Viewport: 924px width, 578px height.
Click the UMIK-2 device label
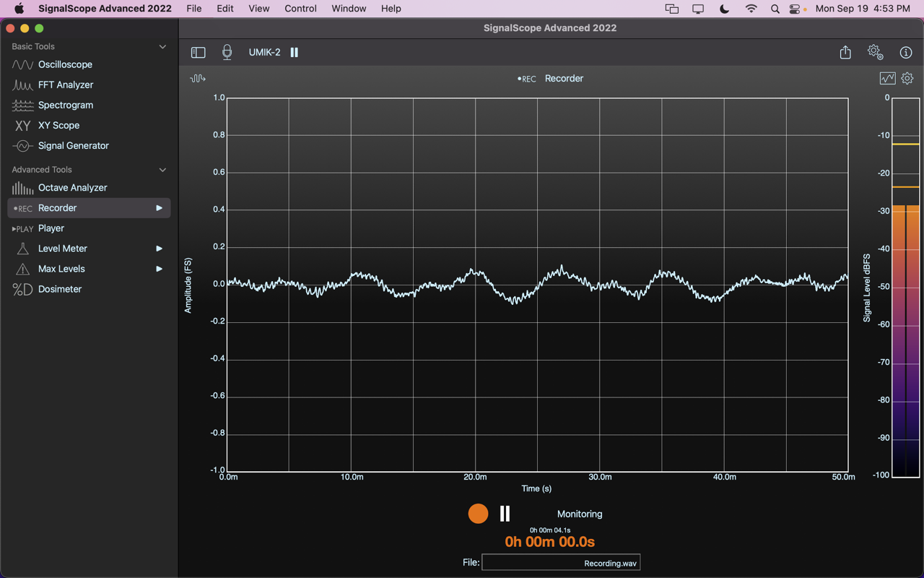tap(264, 52)
